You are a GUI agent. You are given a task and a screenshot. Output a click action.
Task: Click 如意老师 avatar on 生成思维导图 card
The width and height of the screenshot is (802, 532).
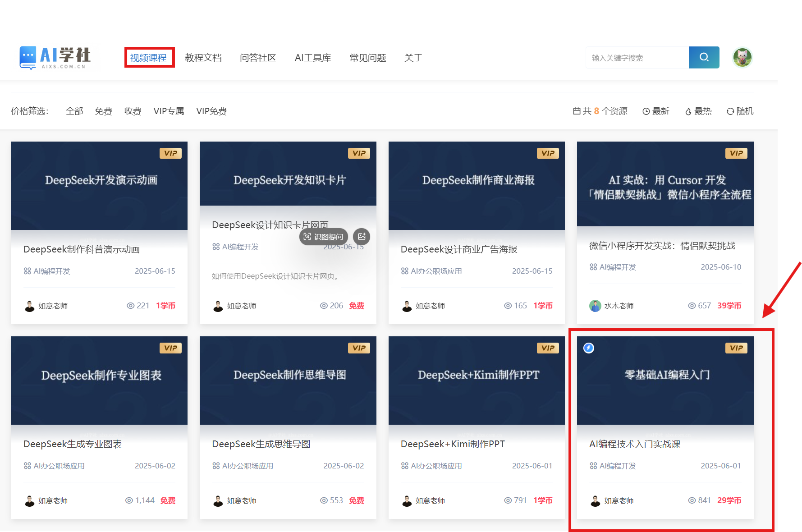[218, 500]
